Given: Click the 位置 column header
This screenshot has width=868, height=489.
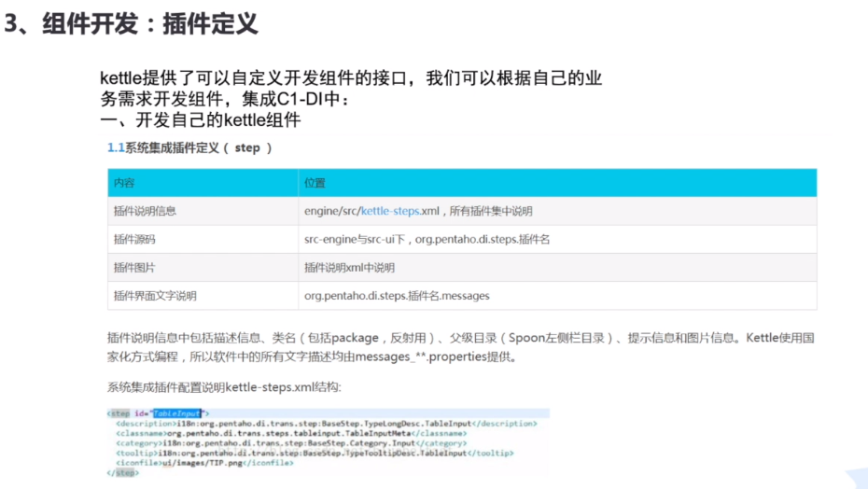Looking at the screenshot, I should click(557, 183).
